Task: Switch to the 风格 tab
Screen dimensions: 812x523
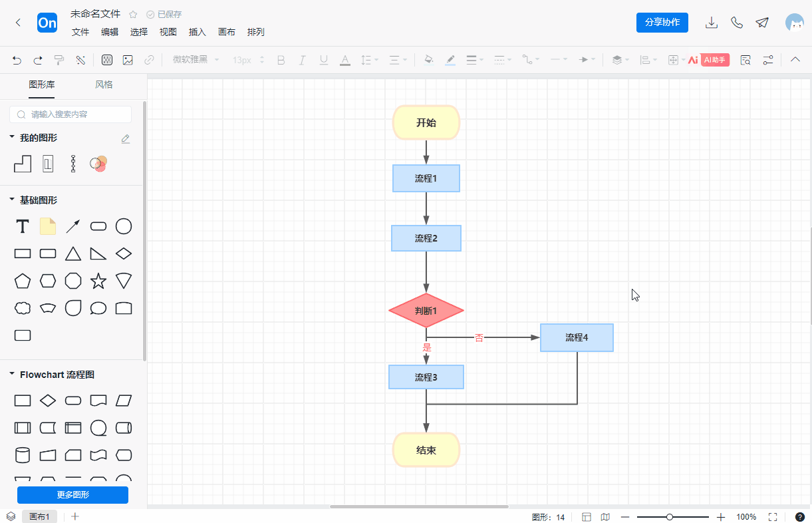Action: click(x=104, y=85)
